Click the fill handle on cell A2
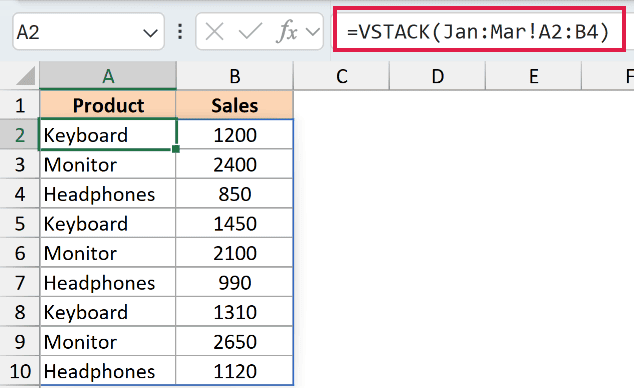The height and width of the screenshot is (388, 634). click(x=176, y=149)
